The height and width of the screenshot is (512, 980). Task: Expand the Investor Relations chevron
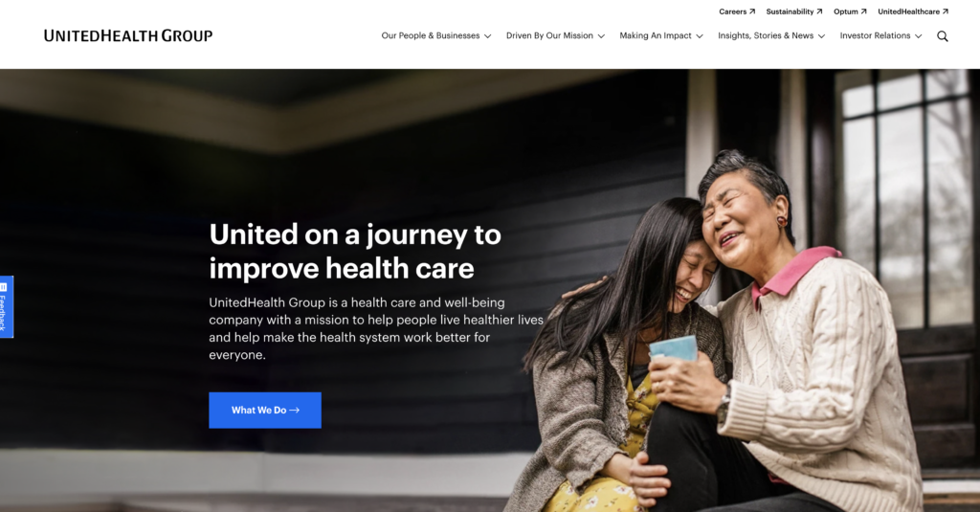918,36
